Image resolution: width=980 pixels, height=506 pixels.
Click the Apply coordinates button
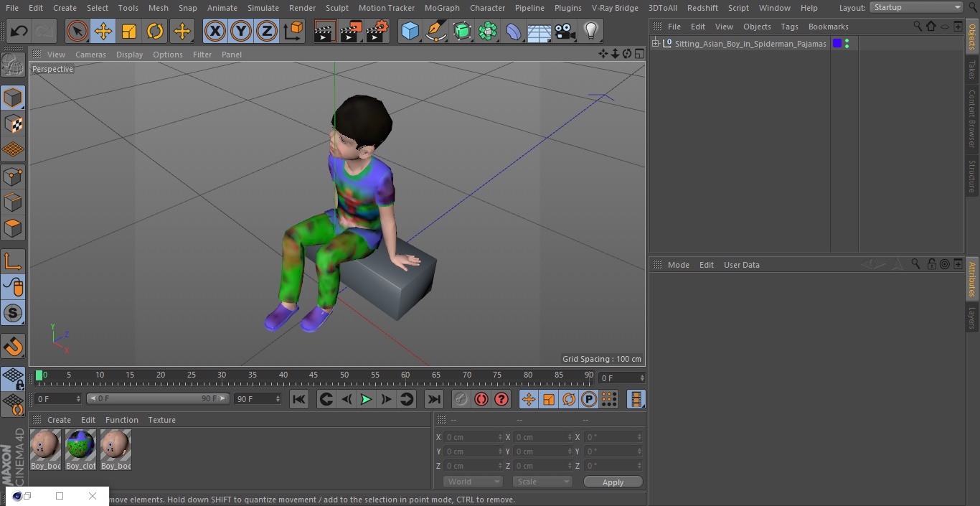click(x=613, y=482)
